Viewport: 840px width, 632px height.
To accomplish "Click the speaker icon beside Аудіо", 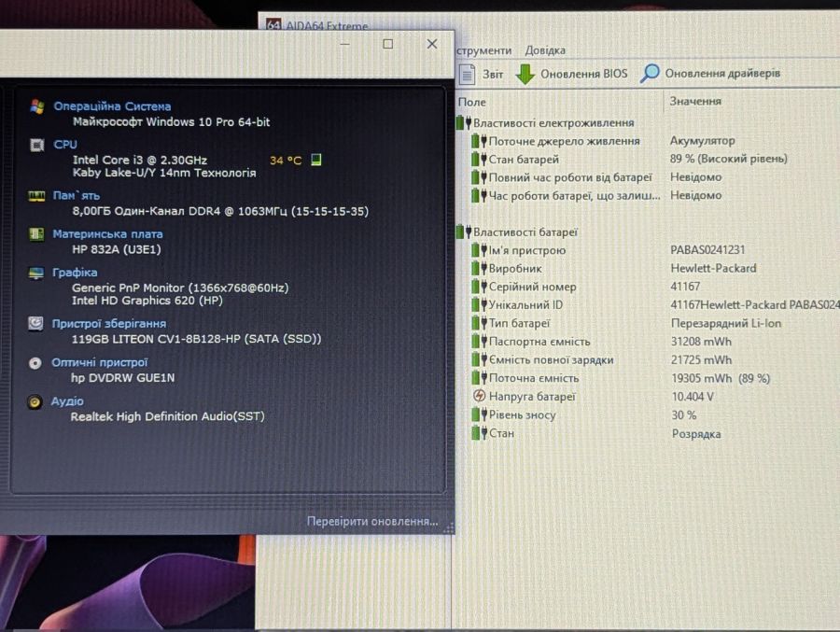I will click(x=35, y=401).
